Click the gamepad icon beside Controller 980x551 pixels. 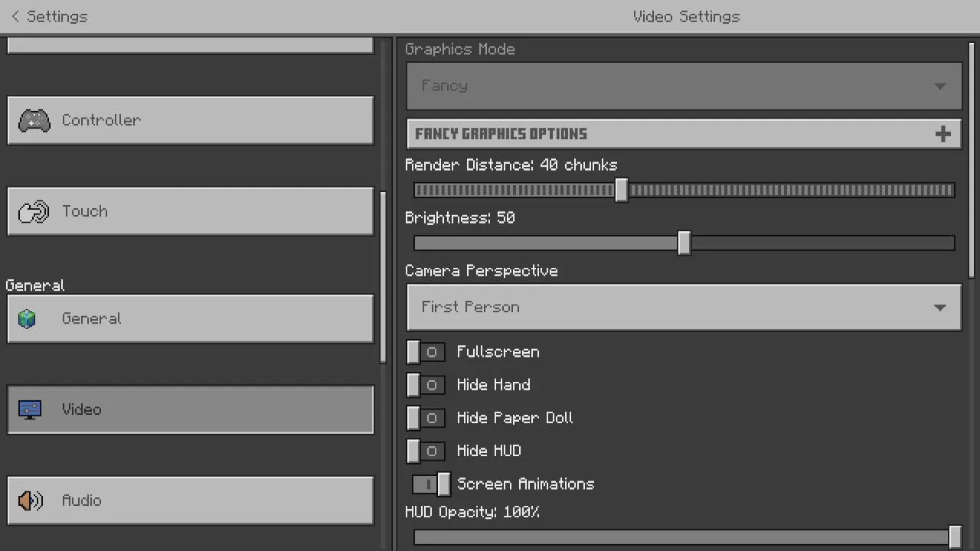tap(34, 120)
